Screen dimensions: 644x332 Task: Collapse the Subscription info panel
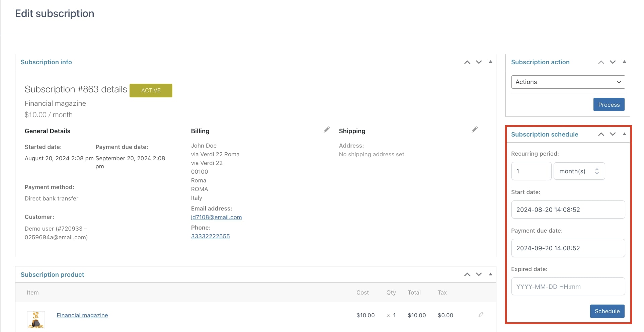point(490,62)
